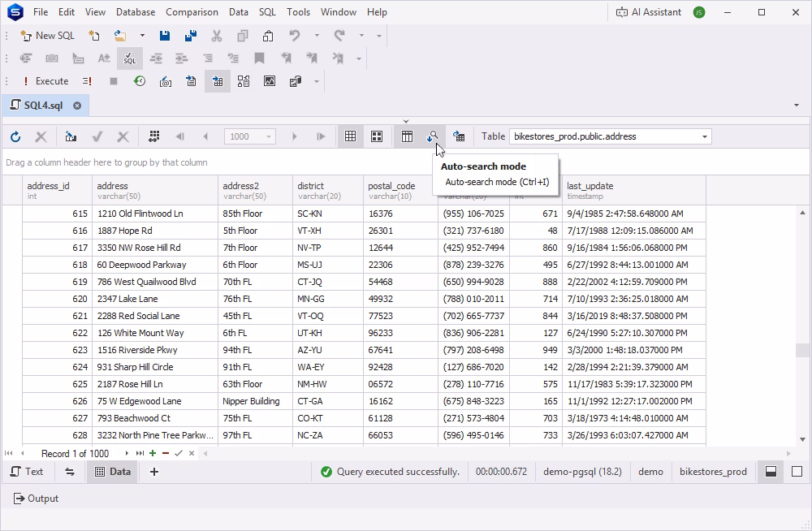Go to the last record navigator arrow
The height and width of the screenshot is (531, 812).
point(140,453)
